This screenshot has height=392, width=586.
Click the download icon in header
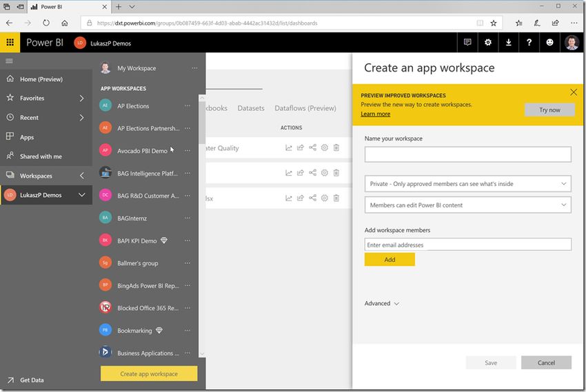508,42
